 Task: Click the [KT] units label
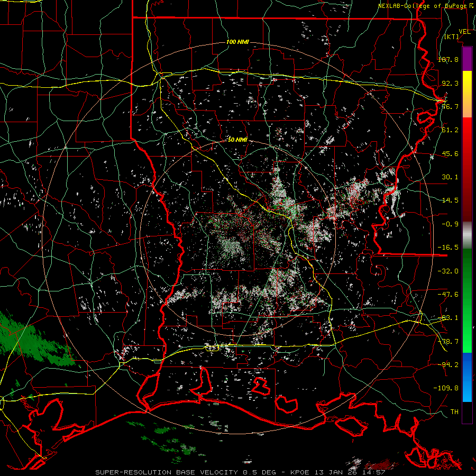452,36
